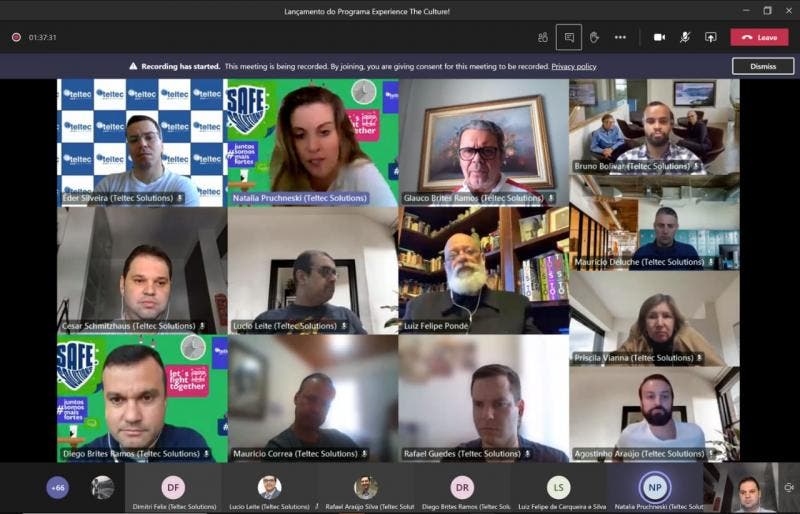800x514 pixels.
Task: Click mic icon on Agostinho Araújo label
Action: click(711, 453)
